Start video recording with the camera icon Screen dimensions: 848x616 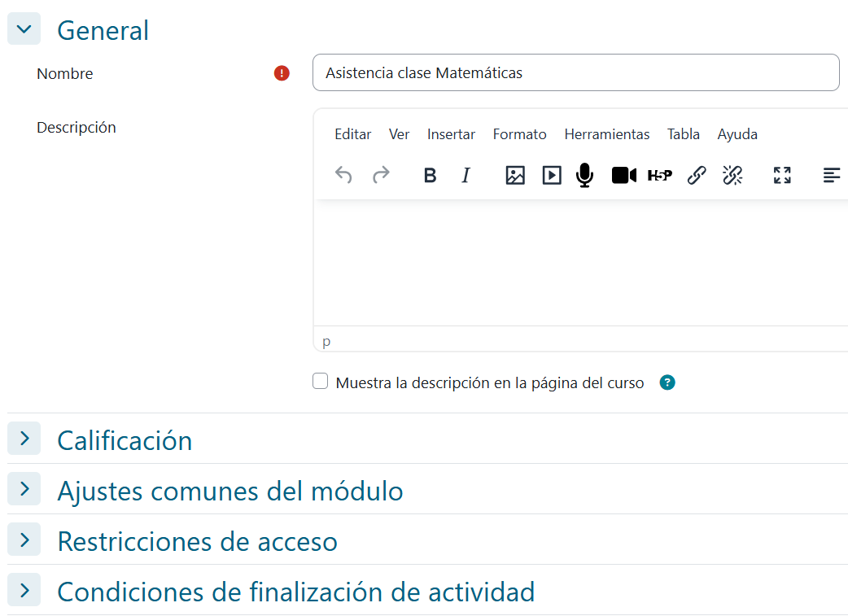pos(624,175)
